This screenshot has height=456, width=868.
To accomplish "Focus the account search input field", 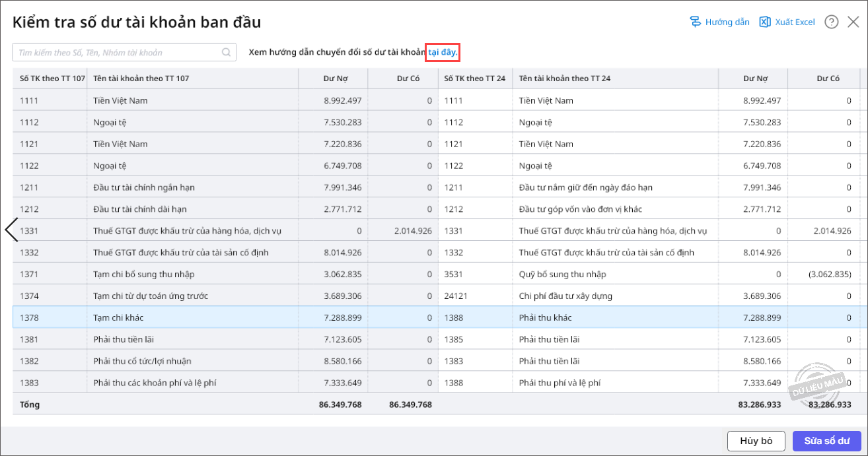I will (x=124, y=52).
